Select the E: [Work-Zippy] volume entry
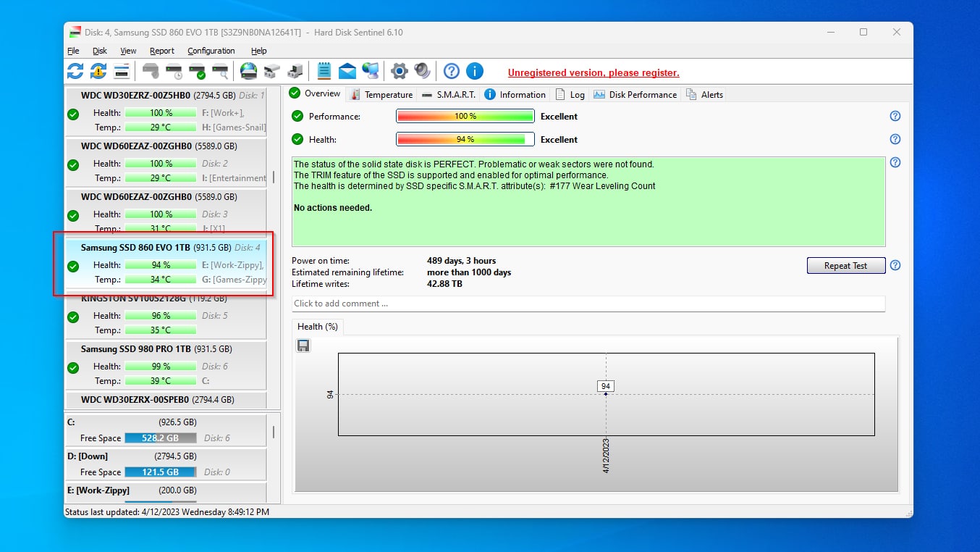The width and height of the screenshot is (980, 552). [166, 492]
